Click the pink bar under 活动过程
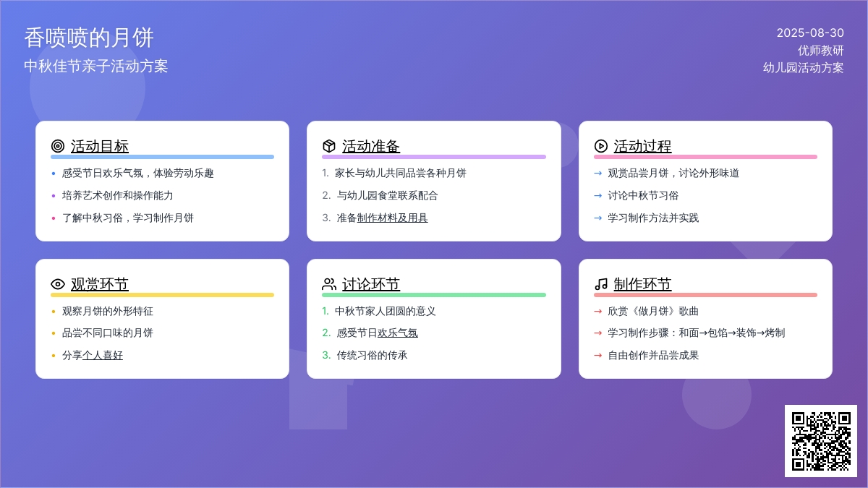The image size is (868, 488). point(705,157)
